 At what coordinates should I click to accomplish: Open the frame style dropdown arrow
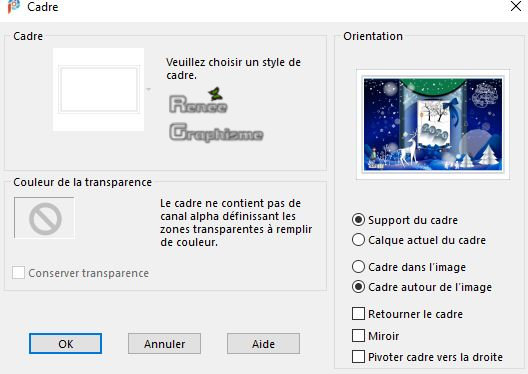(148, 89)
